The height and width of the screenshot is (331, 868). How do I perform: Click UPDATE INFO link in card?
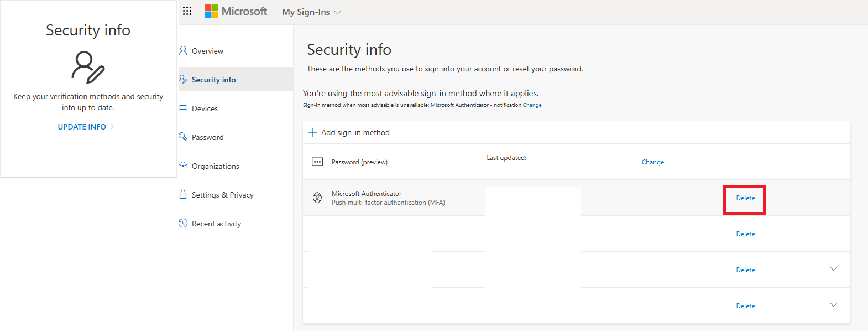pyautogui.click(x=82, y=127)
